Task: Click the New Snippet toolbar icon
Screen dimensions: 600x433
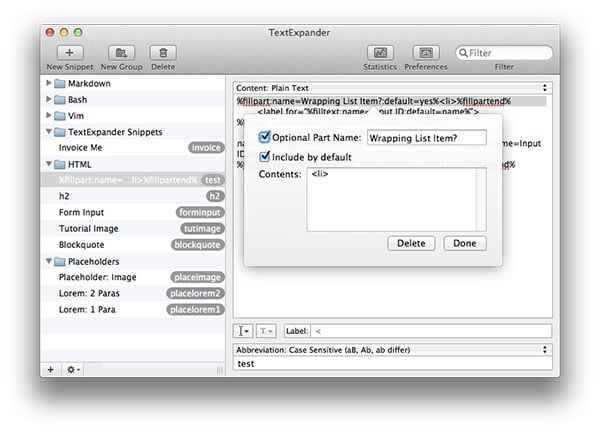Action: tap(69, 52)
